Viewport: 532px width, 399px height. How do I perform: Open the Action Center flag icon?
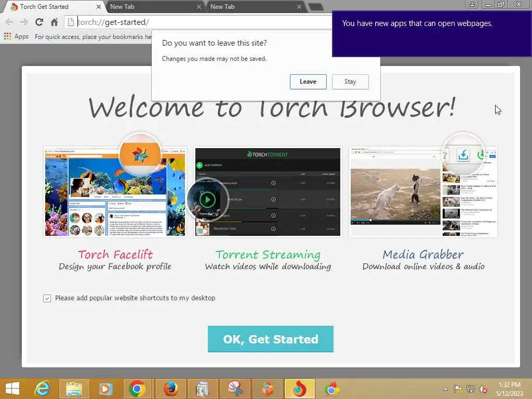[x=458, y=389]
